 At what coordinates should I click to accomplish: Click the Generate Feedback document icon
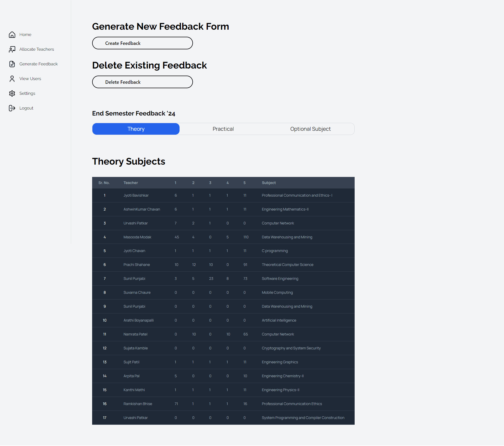[12, 64]
